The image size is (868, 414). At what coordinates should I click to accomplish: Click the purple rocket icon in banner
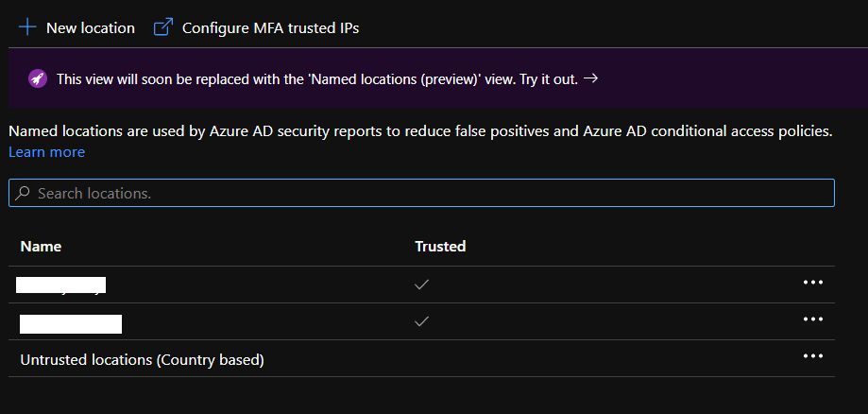38,79
